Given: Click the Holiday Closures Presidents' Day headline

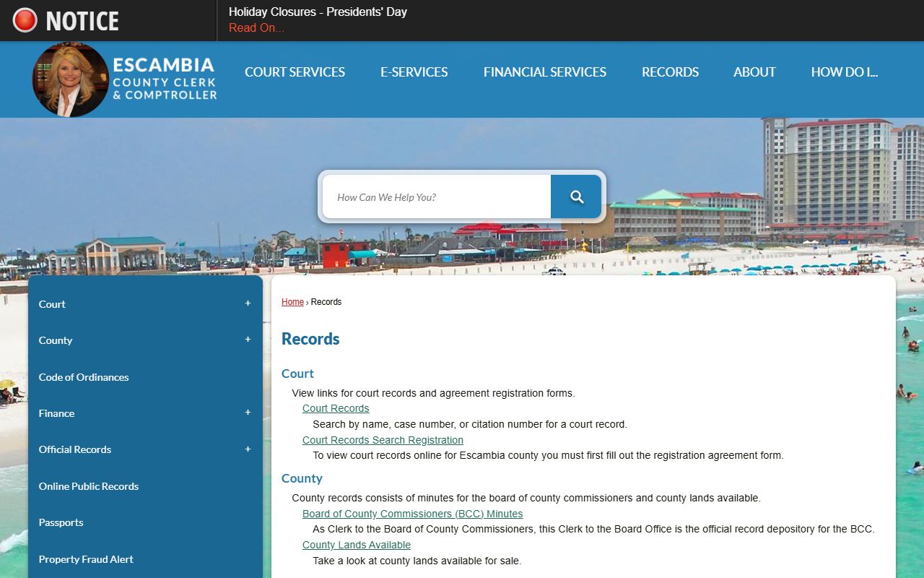Looking at the screenshot, I should pyautogui.click(x=318, y=12).
